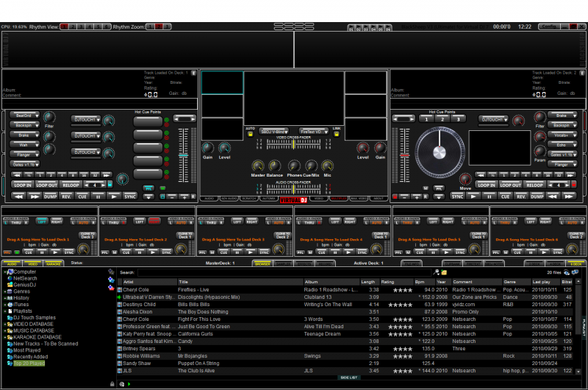Screen dimensions: 588x390
Task: Open the SBDJ V-Blind video transition dropdown
Action: pos(274,132)
